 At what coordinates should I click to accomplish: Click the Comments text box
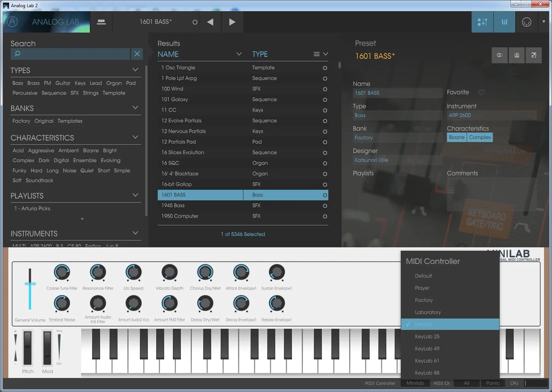pos(492,194)
